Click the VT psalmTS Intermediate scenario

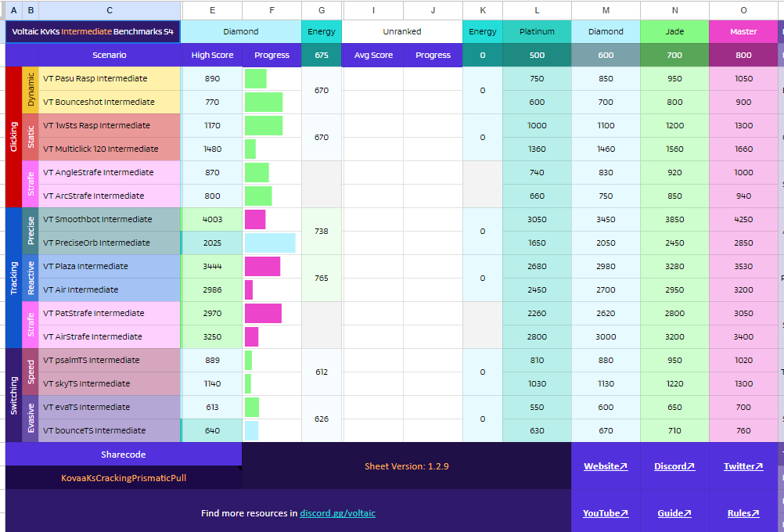[110, 361]
